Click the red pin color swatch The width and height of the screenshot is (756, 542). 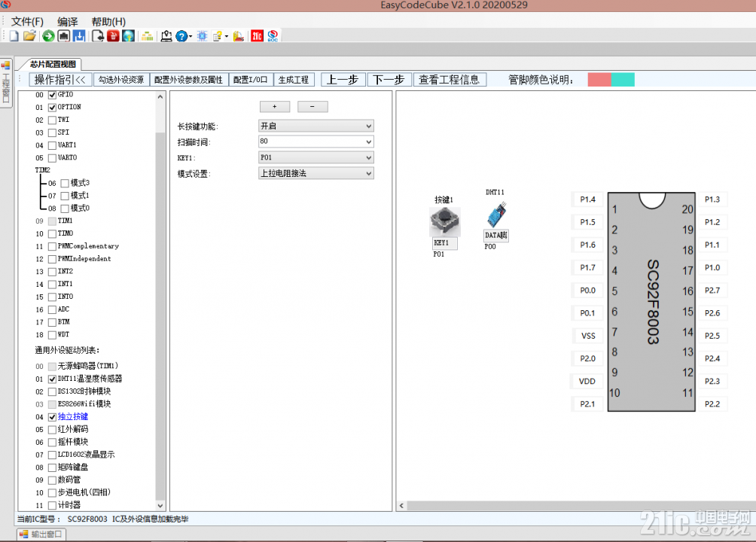599,80
